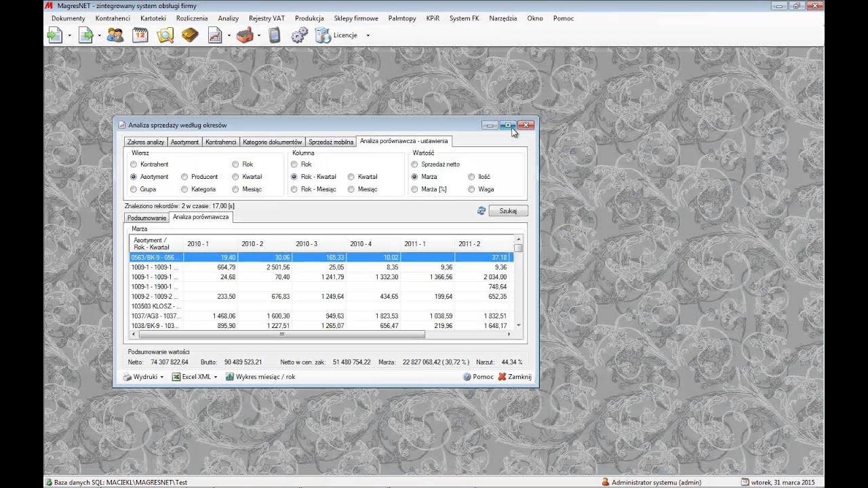
Task: Open the factory production icon
Action: [x=245, y=35]
